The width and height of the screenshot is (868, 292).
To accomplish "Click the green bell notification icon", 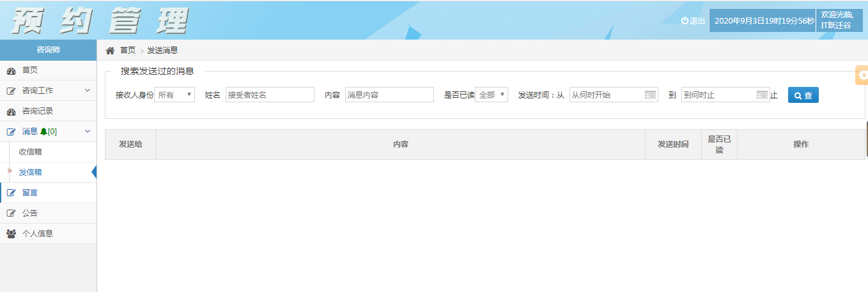I will point(43,132).
